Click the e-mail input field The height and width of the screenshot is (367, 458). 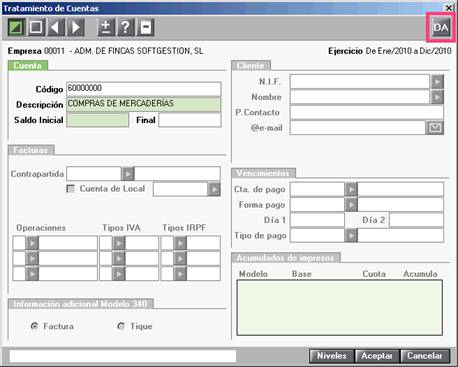[x=358, y=128]
